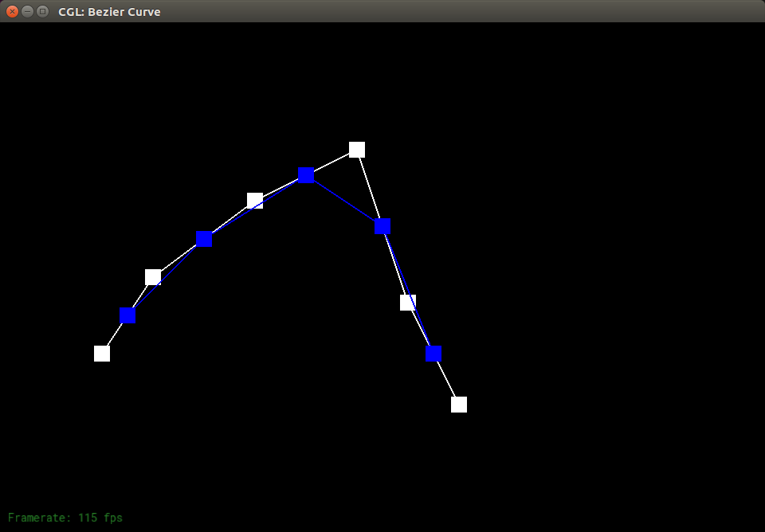Screen dimensions: 765x532
Task: Close the Bezier Curve window
Action: [12, 11]
